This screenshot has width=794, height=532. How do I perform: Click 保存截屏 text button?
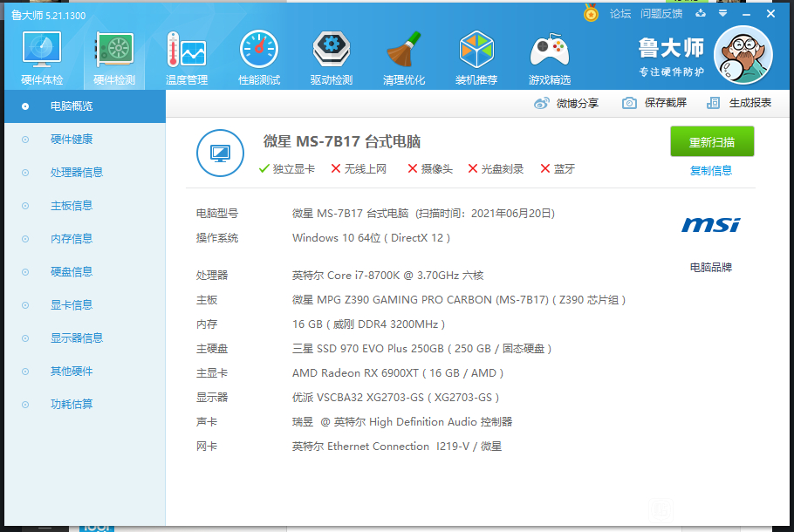click(x=666, y=103)
